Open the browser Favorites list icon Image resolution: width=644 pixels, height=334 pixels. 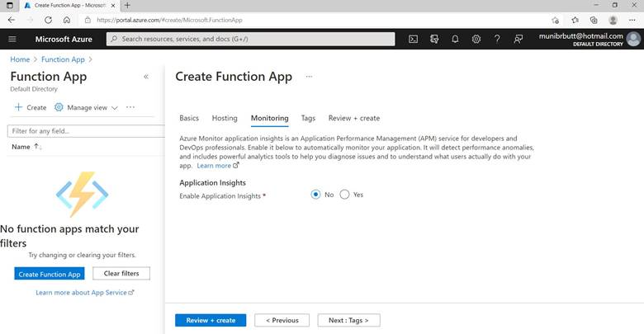point(575,20)
